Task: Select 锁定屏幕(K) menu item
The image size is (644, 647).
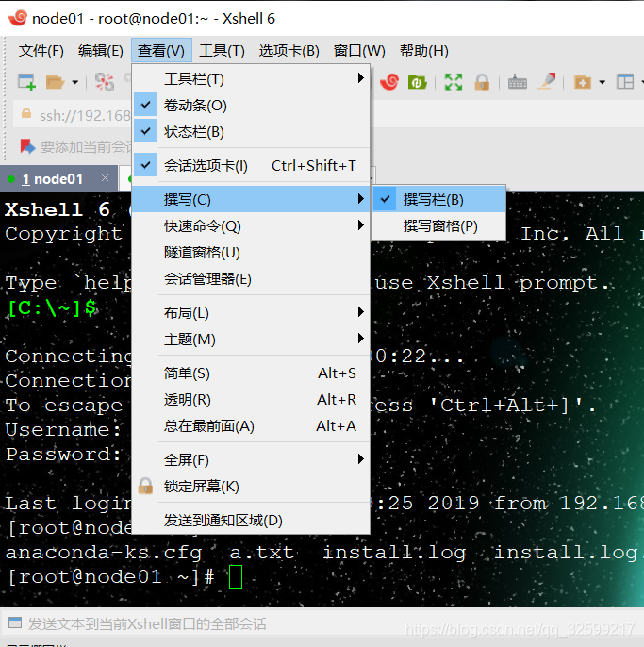Action: [251, 486]
